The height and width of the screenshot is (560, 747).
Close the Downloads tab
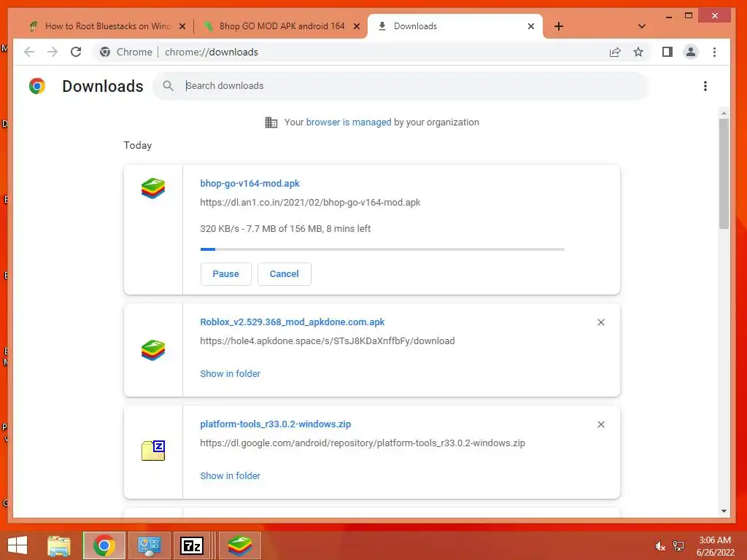[531, 26]
